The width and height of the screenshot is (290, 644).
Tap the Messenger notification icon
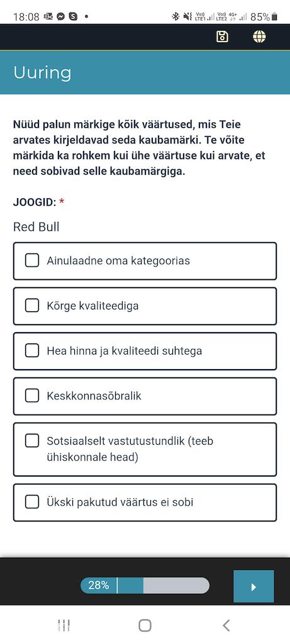61,17
